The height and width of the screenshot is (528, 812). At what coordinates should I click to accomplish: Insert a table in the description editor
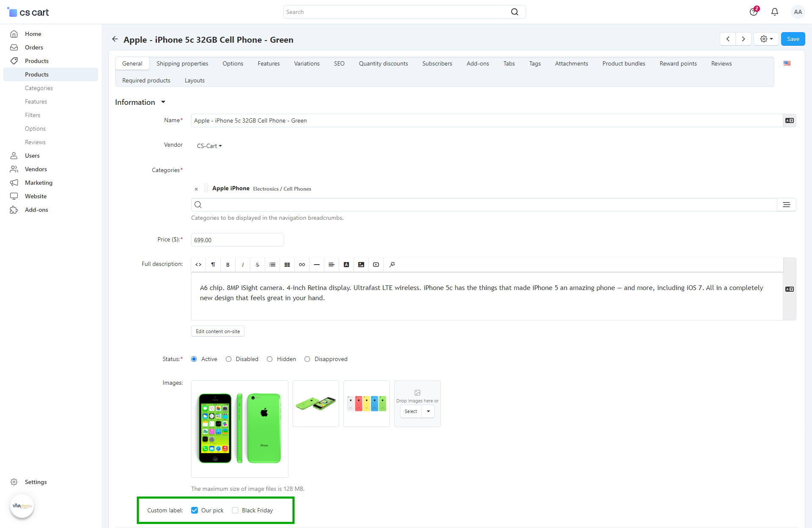(x=287, y=265)
